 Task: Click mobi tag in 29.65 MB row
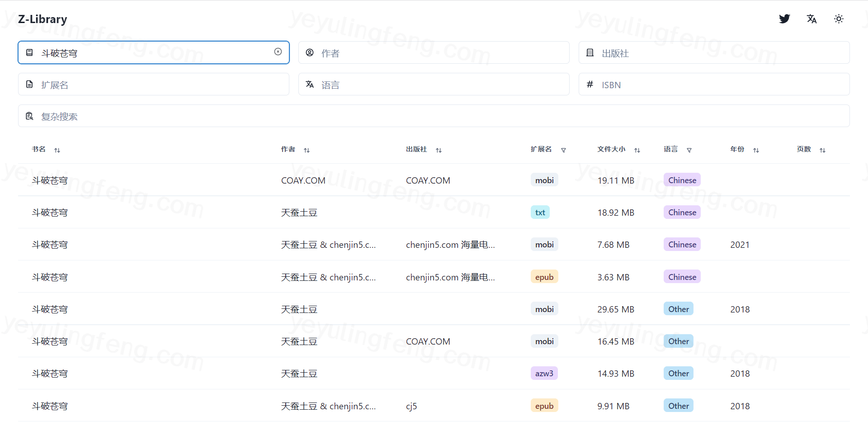(544, 309)
